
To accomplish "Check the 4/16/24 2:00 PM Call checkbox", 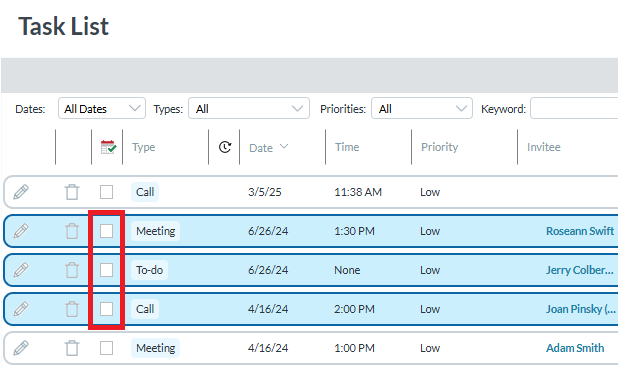I will 106,309.
